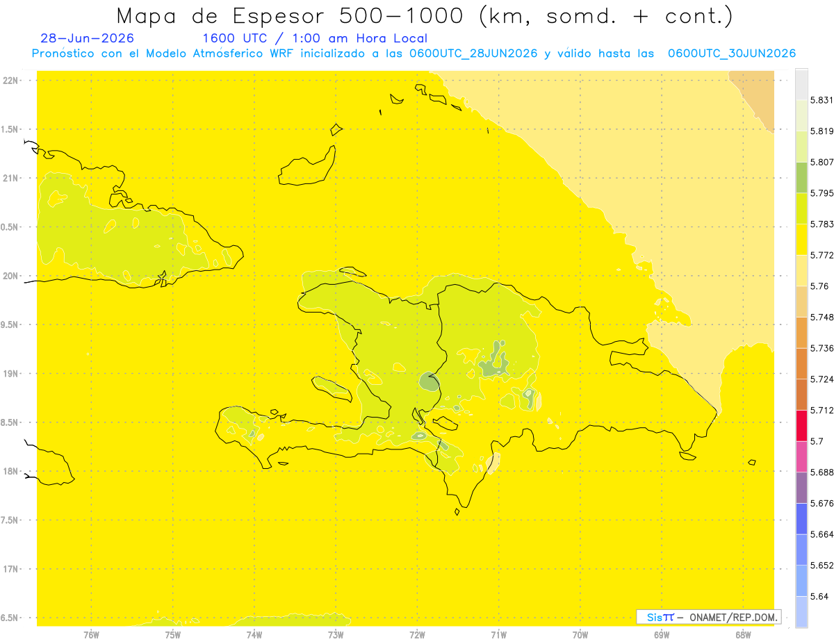Select the yellow-green swatch between 5.783 and 5.795
834x644 pixels.
(801, 208)
